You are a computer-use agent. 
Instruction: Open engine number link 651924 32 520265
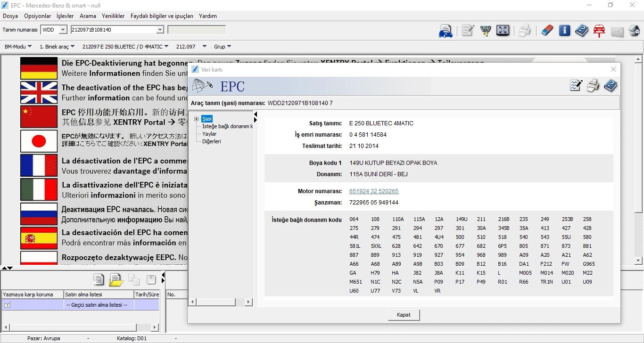pyautogui.click(x=374, y=191)
